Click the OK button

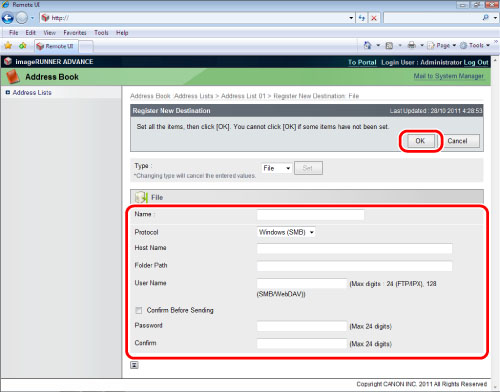[x=420, y=141]
